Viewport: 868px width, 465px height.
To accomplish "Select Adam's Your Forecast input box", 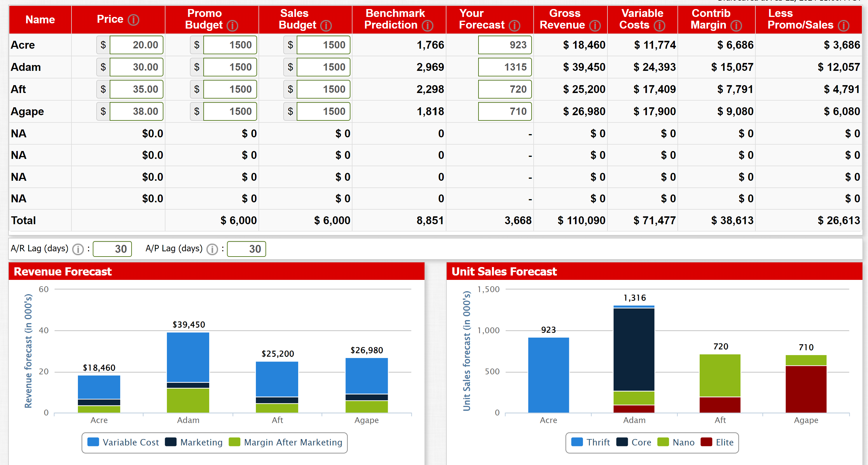I will [504, 67].
